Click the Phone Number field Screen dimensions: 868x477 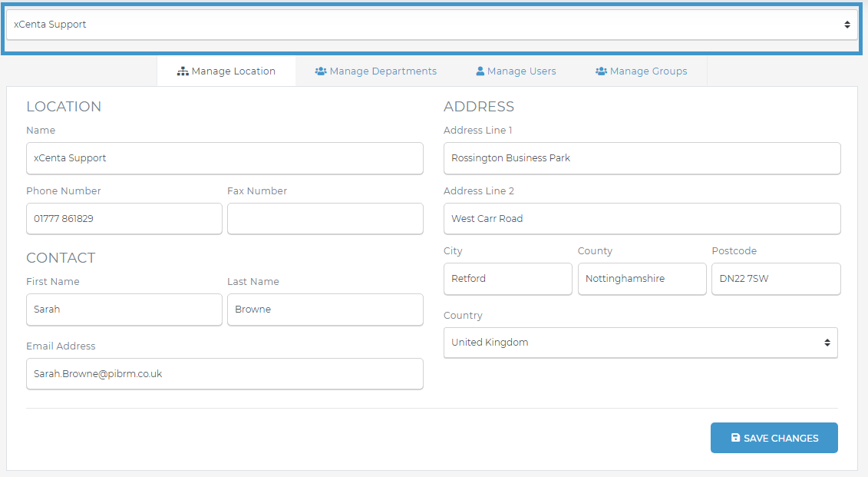pos(124,219)
